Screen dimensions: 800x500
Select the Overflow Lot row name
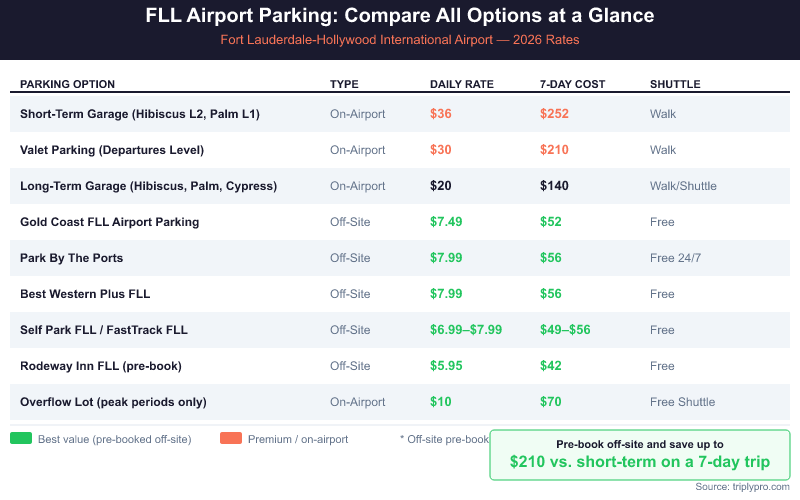pos(113,402)
